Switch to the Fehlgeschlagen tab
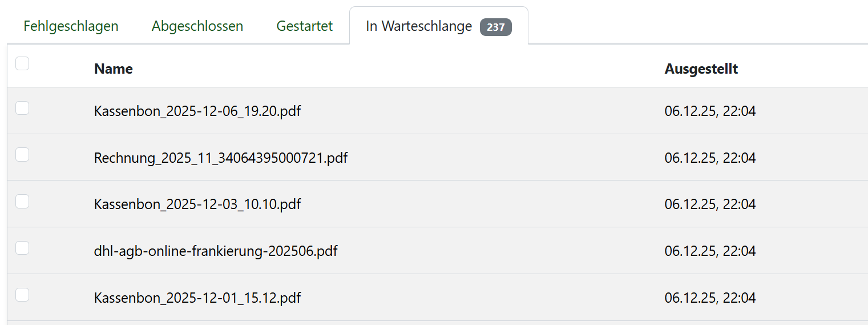The image size is (868, 325). pyautogui.click(x=71, y=26)
